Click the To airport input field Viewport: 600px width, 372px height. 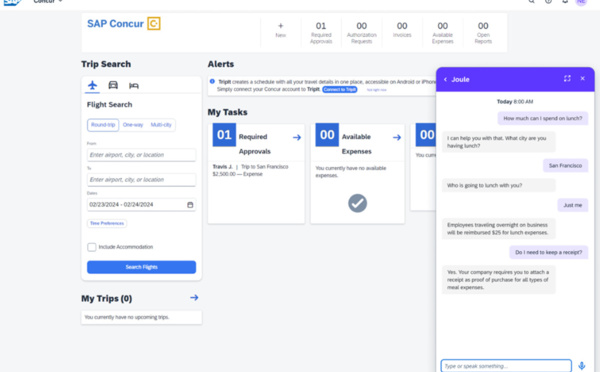tap(141, 179)
